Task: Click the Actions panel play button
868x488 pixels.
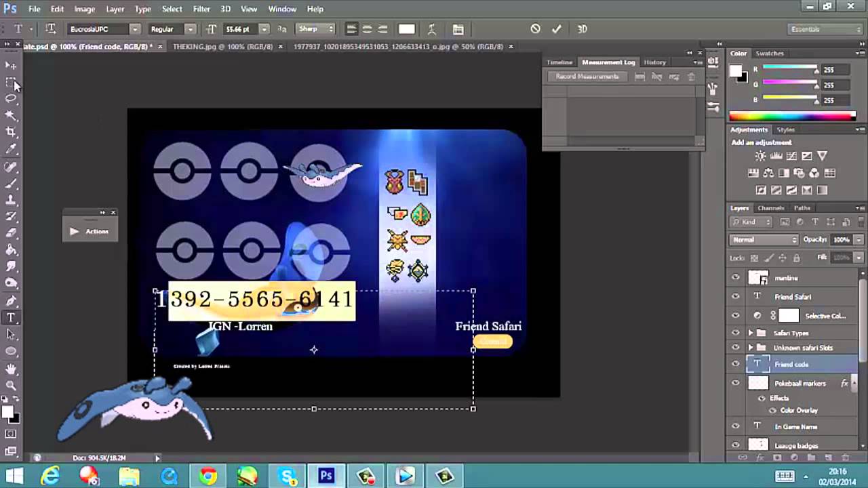Action: coord(74,231)
